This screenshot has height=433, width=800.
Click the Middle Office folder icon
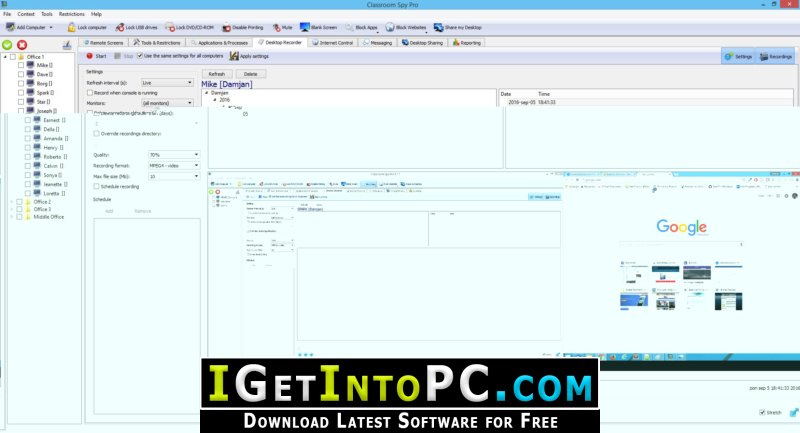[28, 217]
